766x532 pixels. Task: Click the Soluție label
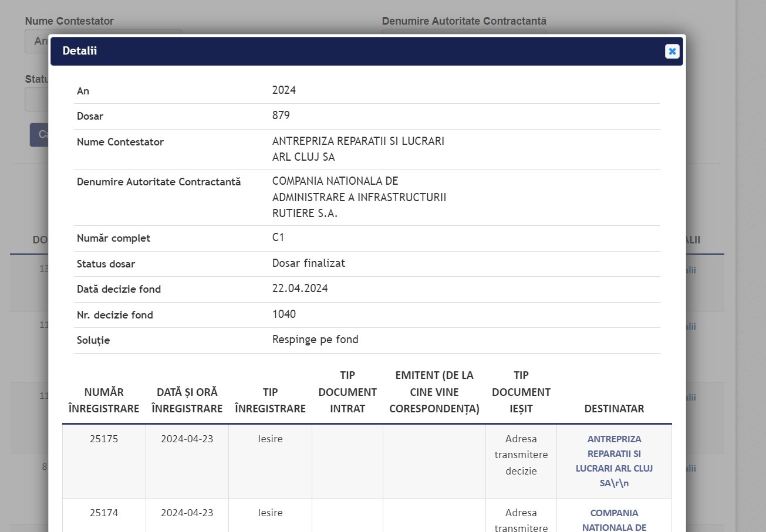pyautogui.click(x=93, y=340)
